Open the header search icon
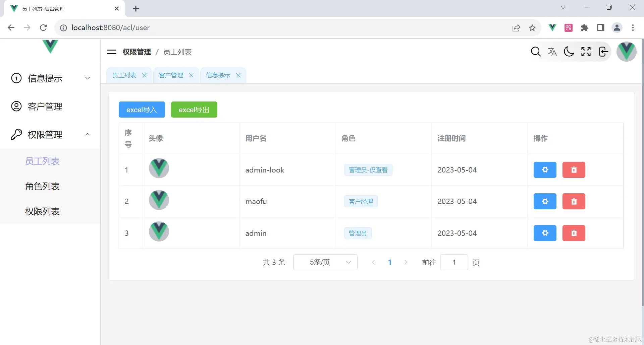 point(536,52)
